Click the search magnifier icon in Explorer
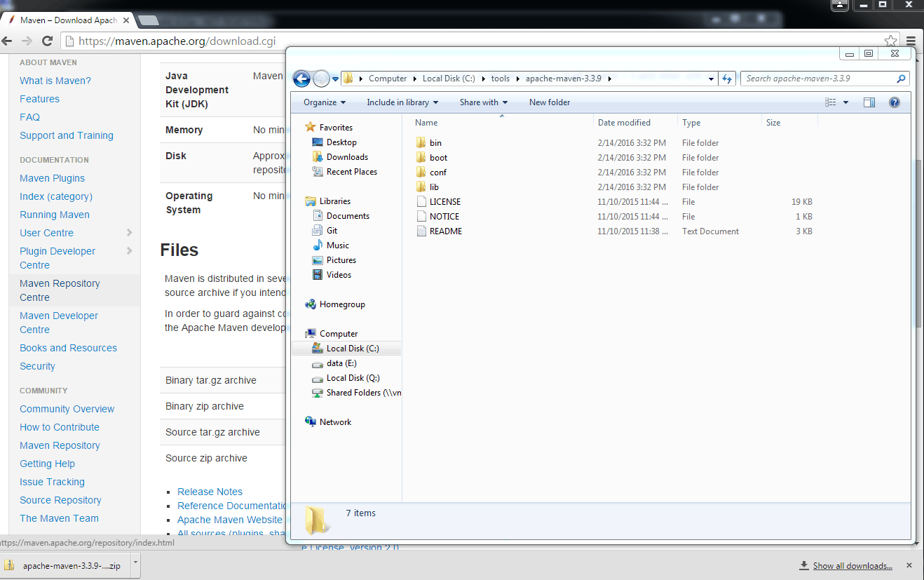 pyautogui.click(x=901, y=79)
